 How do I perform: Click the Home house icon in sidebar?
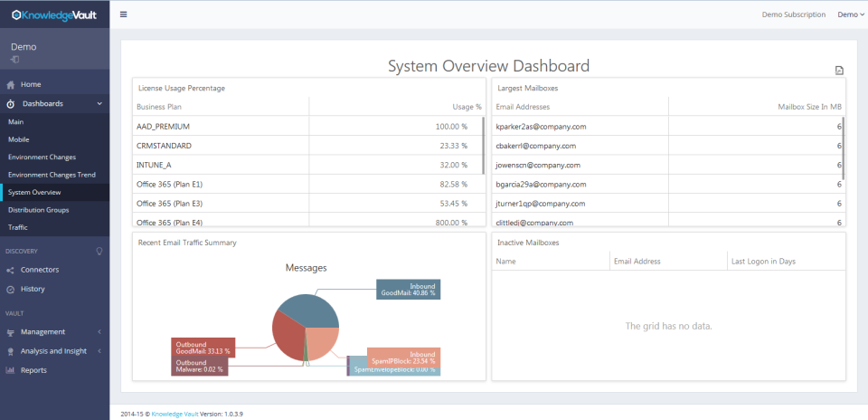[x=11, y=85]
